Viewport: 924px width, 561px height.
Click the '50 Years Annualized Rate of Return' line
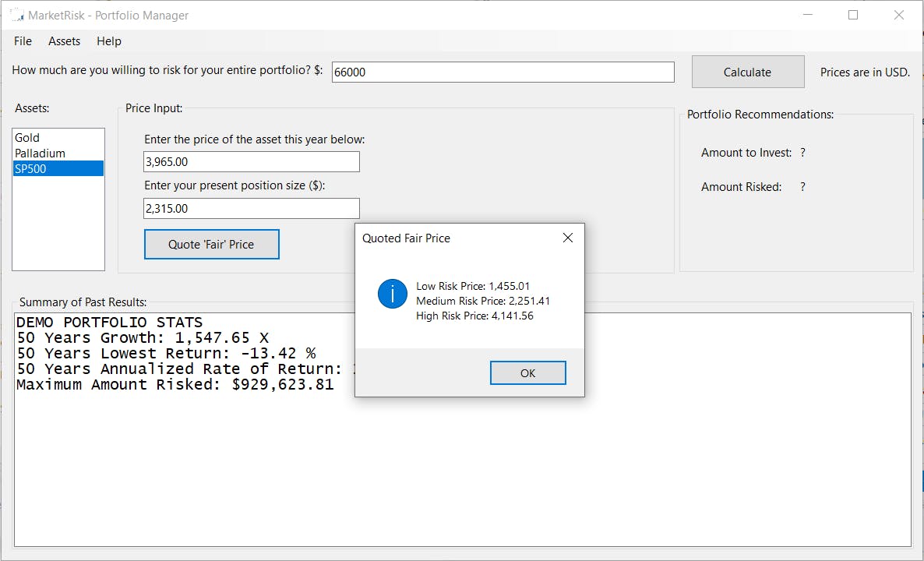pyautogui.click(x=185, y=369)
